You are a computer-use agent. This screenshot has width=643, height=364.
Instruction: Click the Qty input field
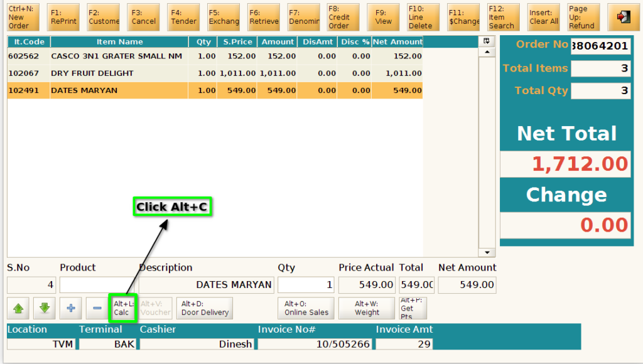click(306, 285)
